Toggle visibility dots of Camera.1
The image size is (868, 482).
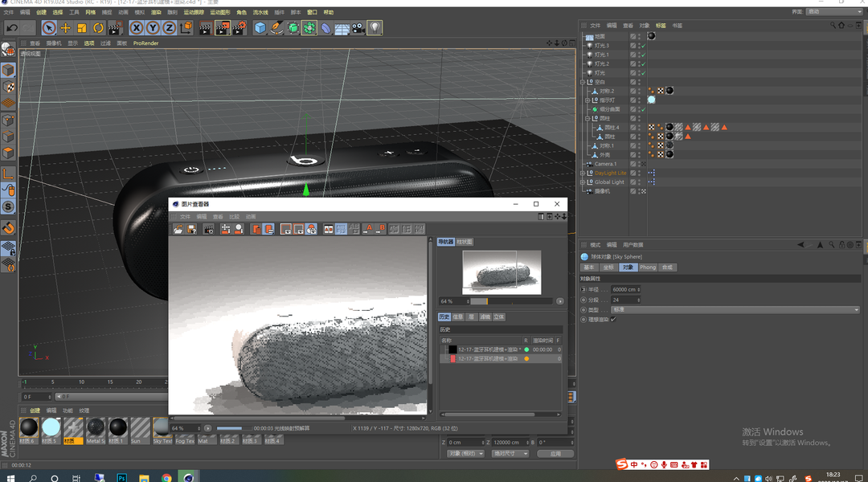[x=640, y=164]
